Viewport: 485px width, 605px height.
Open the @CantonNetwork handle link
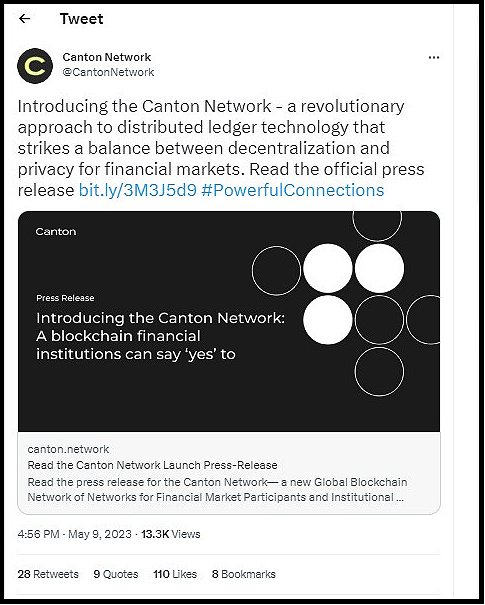[108, 72]
